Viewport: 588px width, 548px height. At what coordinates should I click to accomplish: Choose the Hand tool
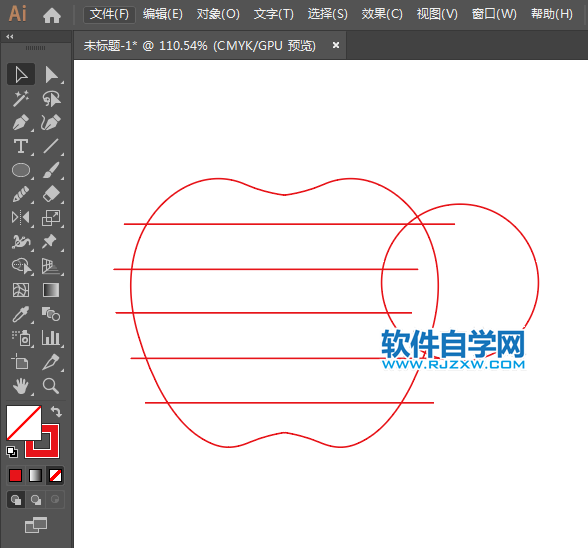pos(21,386)
